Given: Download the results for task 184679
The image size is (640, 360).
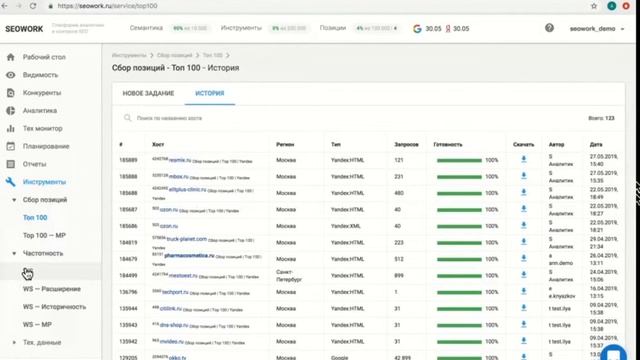Looking at the screenshot, I should tap(524, 258).
